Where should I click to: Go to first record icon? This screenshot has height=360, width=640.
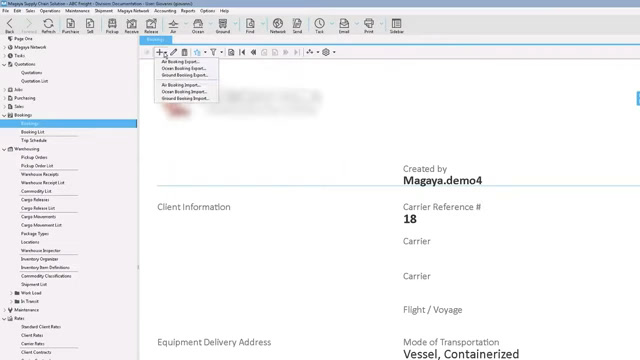(x=242, y=52)
